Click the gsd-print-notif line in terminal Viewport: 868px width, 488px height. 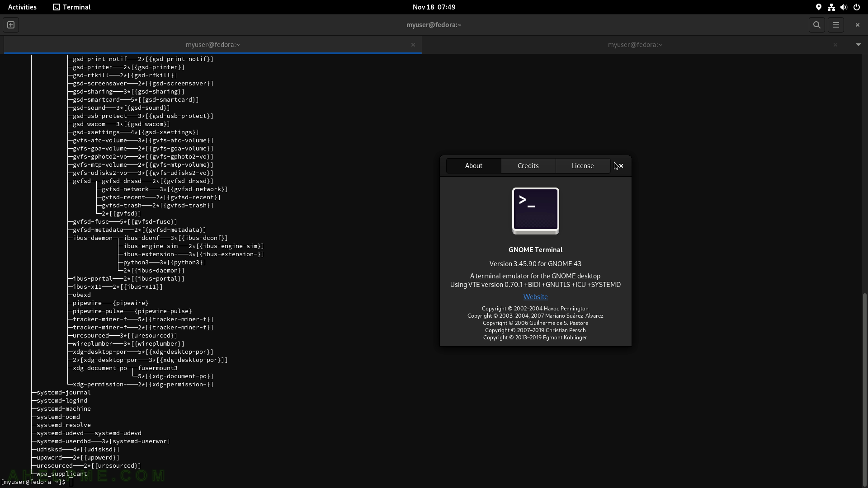tap(143, 59)
